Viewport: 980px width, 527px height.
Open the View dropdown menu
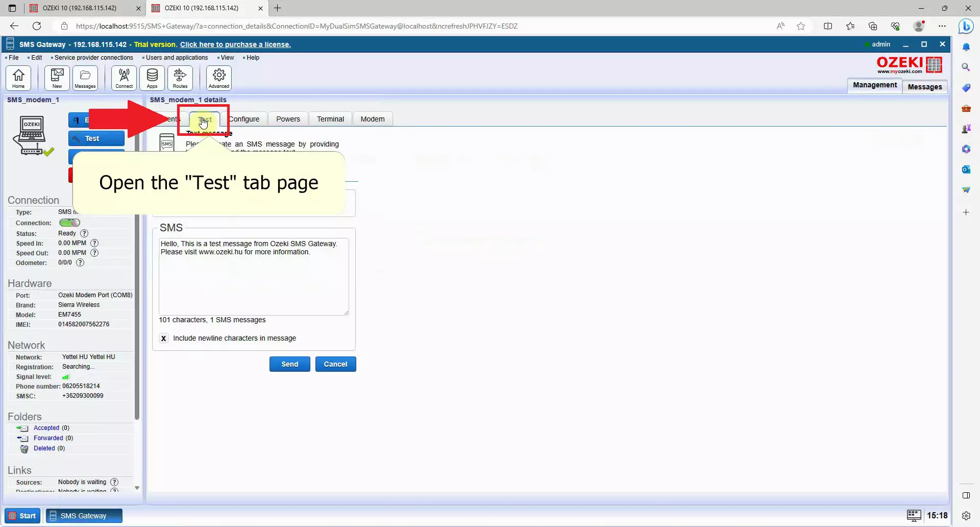coord(227,58)
